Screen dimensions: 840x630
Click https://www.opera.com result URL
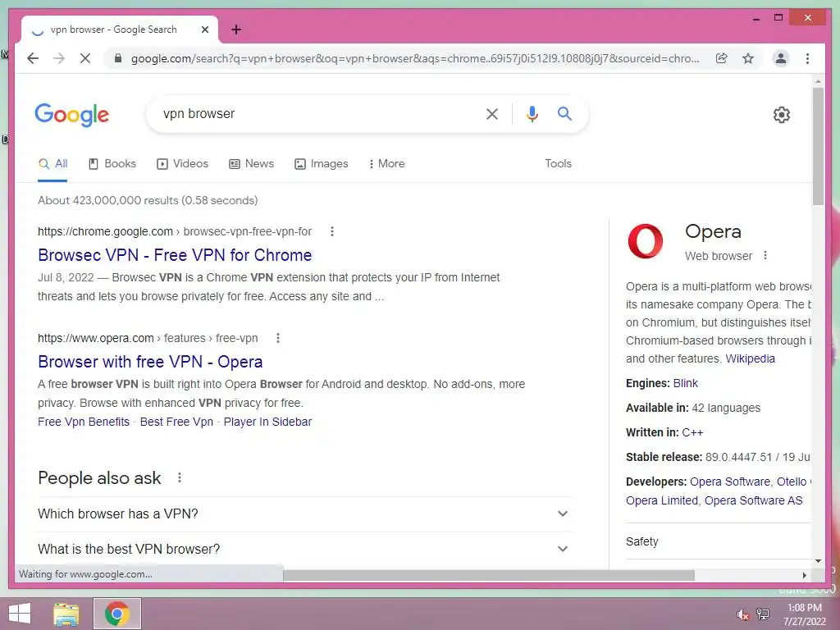click(95, 338)
